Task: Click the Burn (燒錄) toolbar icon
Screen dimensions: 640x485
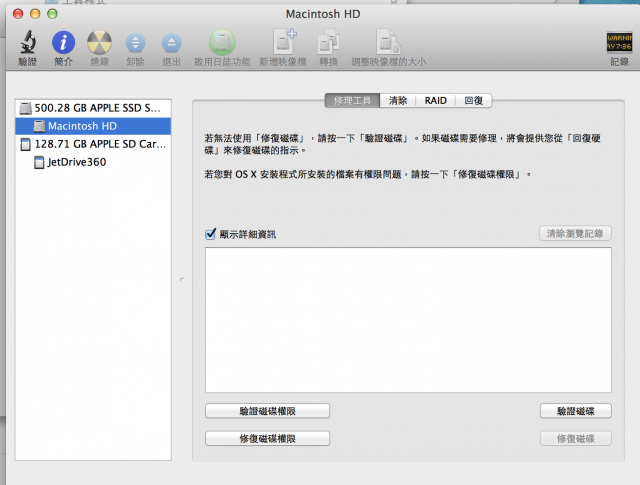Action: (99, 42)
